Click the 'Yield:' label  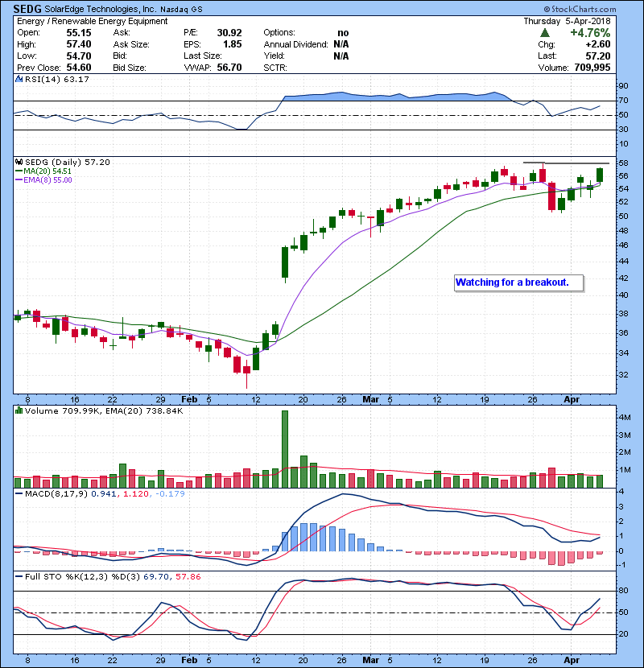[274, 56]
